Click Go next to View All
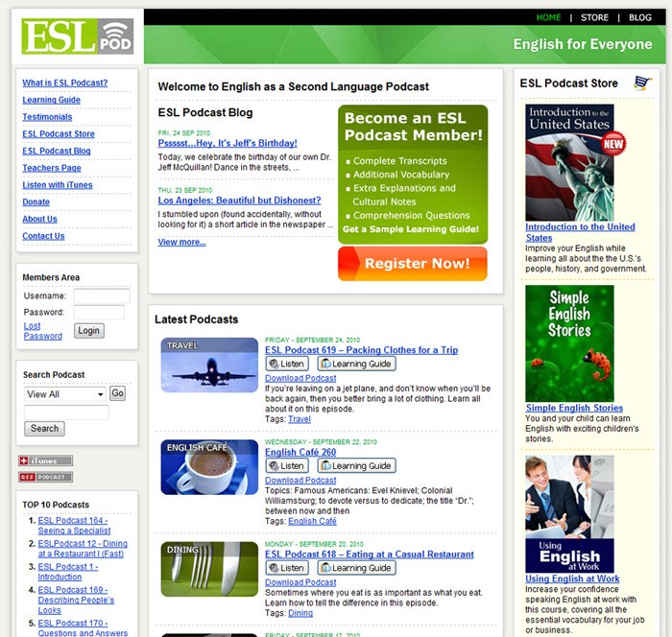Screen dimensions: 672x637 [x=117, y=393]
